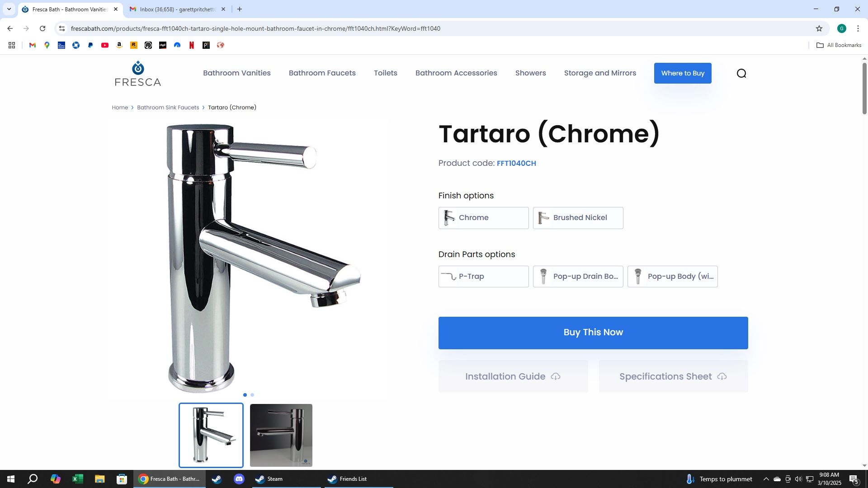Open Toilets menu
The width and height of the screenshot is (868, 488).
(386, 73)
